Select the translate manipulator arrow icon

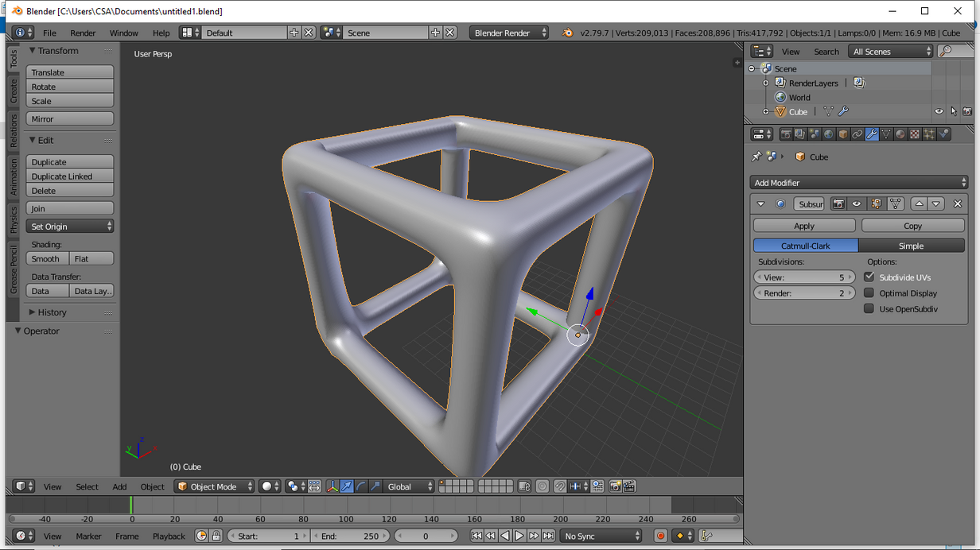click(x=347, y=486)
